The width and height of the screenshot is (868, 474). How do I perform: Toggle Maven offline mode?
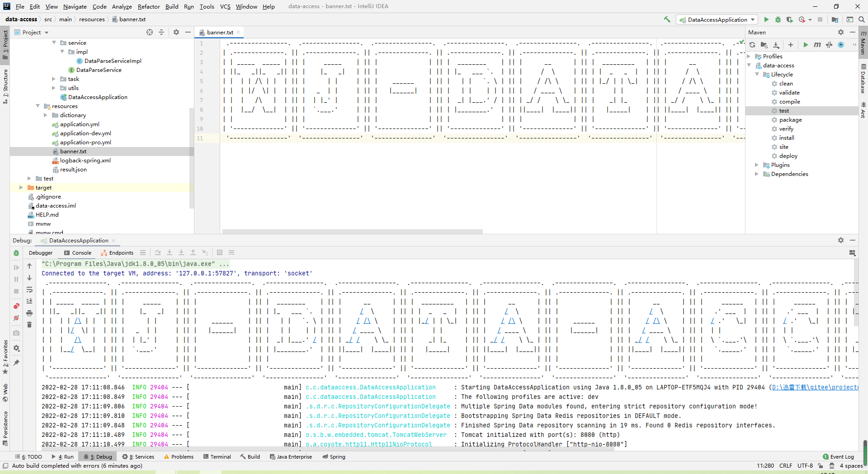(829, 45)
